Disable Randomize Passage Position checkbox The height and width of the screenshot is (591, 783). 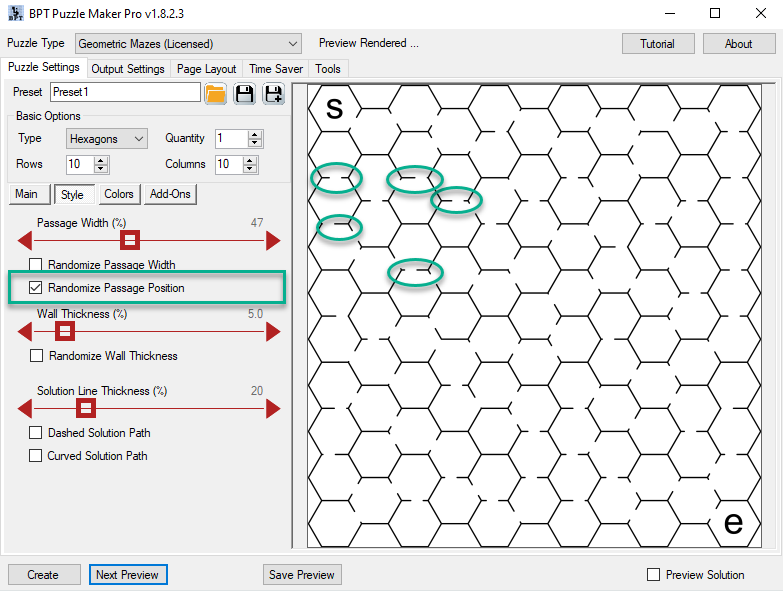click(37, 288)
